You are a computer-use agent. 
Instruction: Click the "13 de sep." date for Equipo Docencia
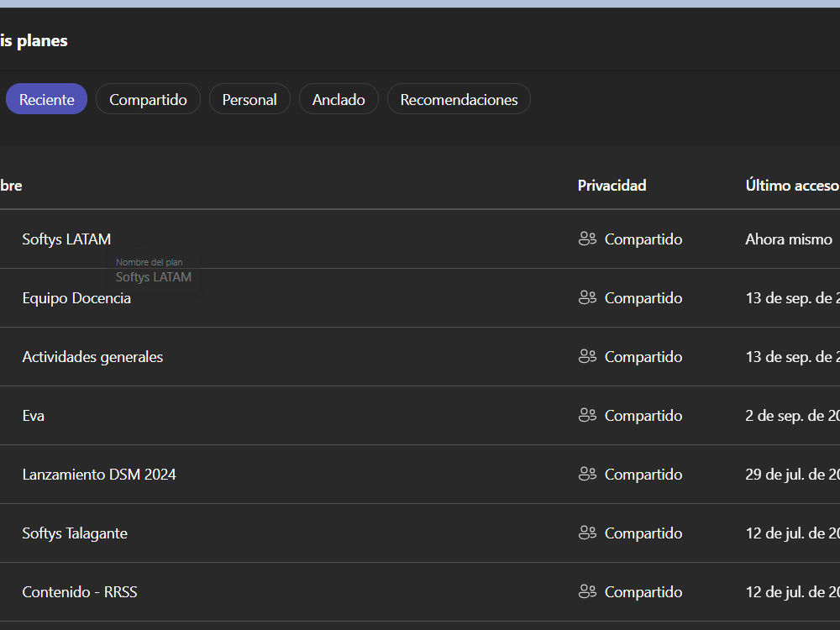click(792, 298)
